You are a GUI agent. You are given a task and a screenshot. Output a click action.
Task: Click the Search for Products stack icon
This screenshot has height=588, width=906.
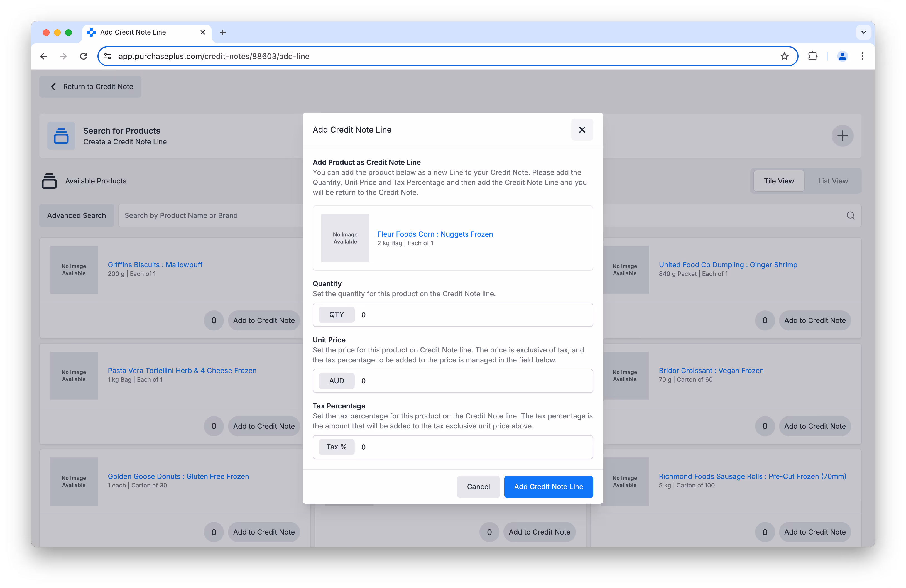point(61,136)
